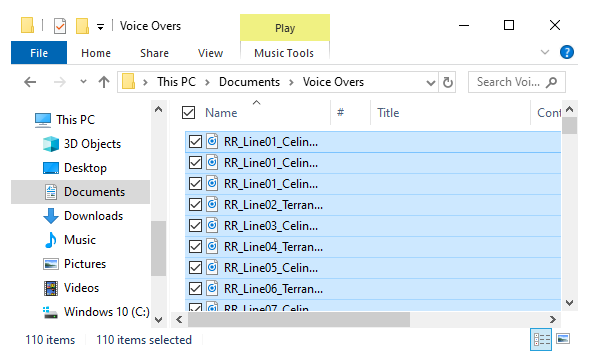Toggle the select-all checkbox in Name header
Viewport: 589px width, 362px height.
(x=188, y=112)
